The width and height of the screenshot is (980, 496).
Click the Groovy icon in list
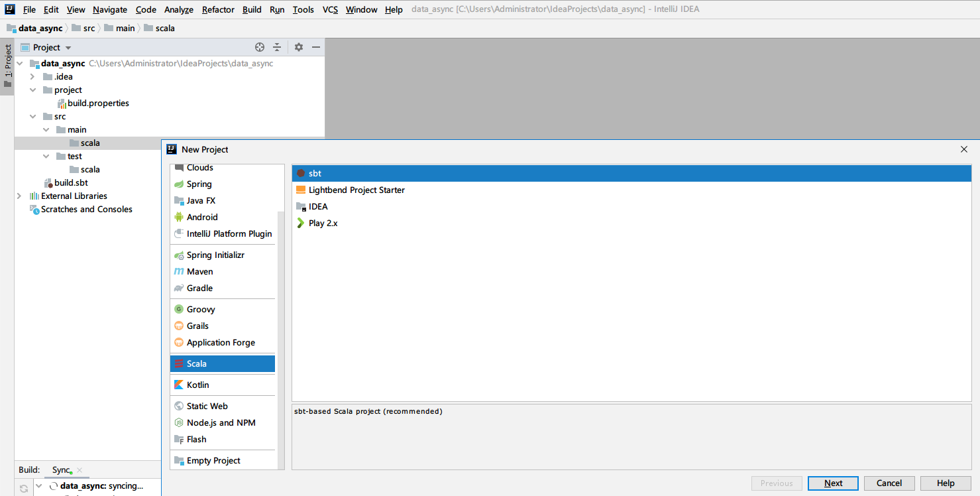coord(179,310)
